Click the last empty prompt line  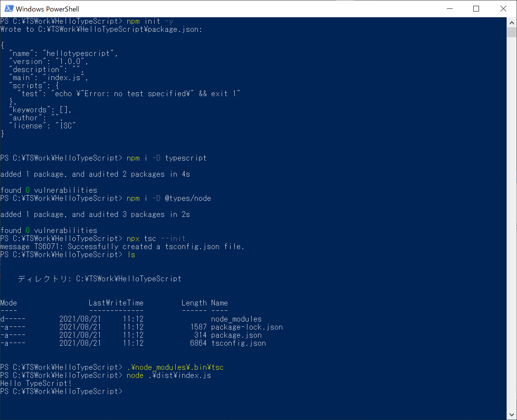pos(61,392)
